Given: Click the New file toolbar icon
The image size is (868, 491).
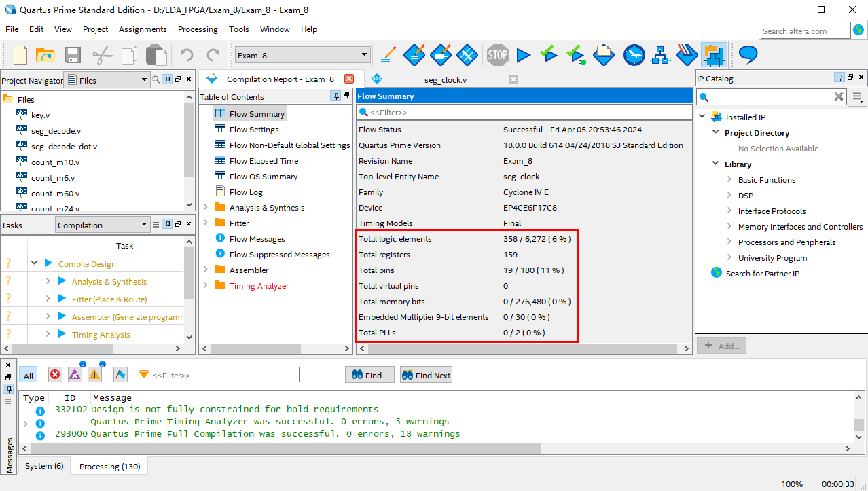Looking at the screenshot, I should (x=21, y=55).
